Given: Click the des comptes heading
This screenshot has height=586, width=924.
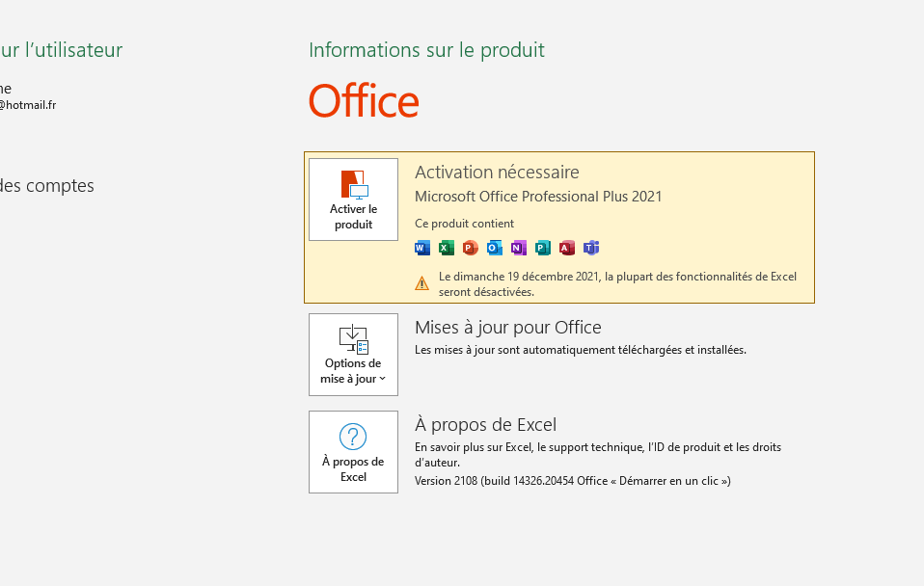Looking at the screenshot, I should coord(47,185).
